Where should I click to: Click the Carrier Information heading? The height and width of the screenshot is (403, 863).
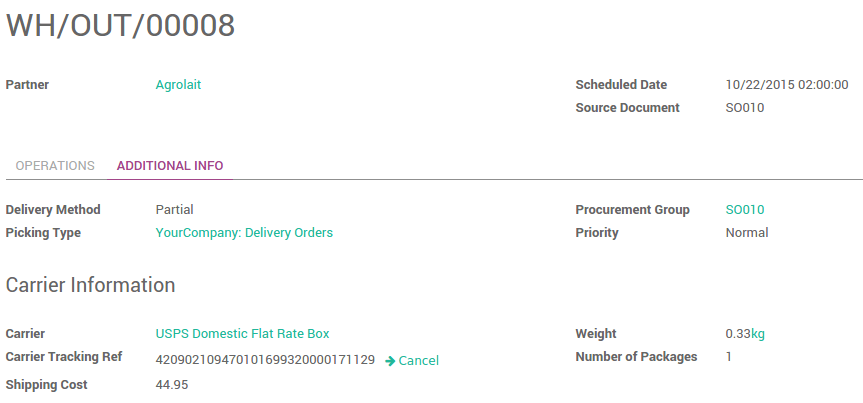click(x=91, y=285)
